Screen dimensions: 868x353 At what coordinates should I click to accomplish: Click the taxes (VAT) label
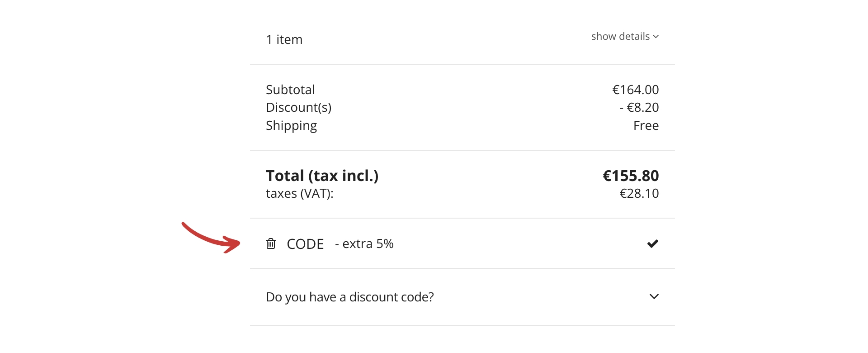pos(299,193)
